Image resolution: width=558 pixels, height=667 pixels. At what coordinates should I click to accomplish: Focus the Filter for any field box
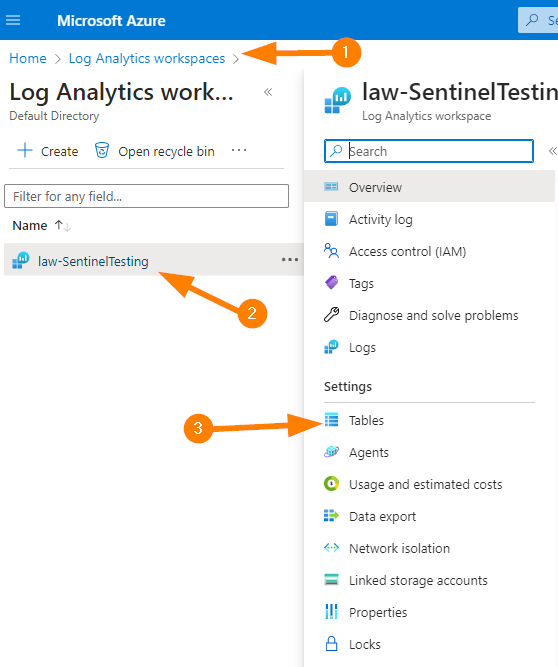tap(146, 196)
